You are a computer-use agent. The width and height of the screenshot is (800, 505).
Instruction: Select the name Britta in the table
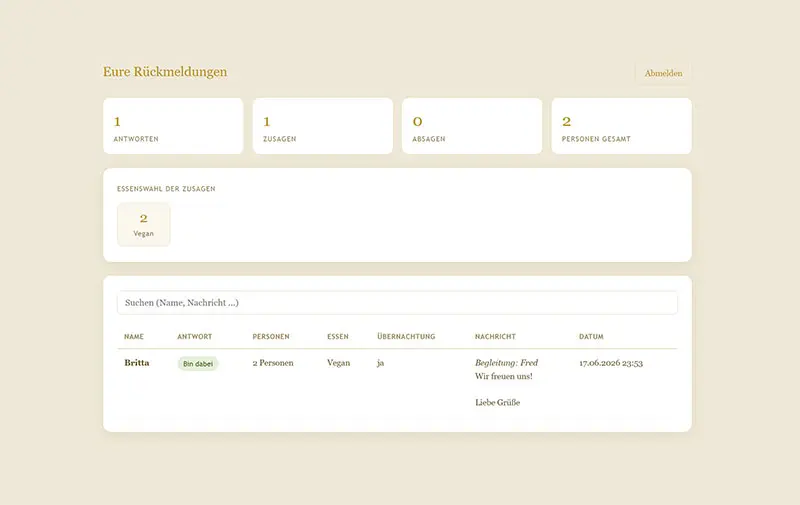click(137, 363)
